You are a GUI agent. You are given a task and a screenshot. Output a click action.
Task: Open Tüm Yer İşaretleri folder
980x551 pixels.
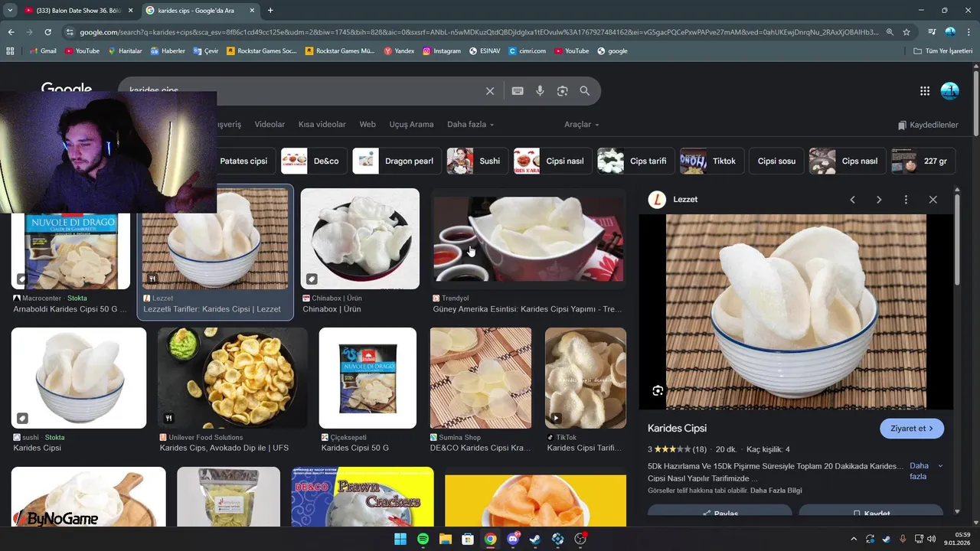(943, 51)
